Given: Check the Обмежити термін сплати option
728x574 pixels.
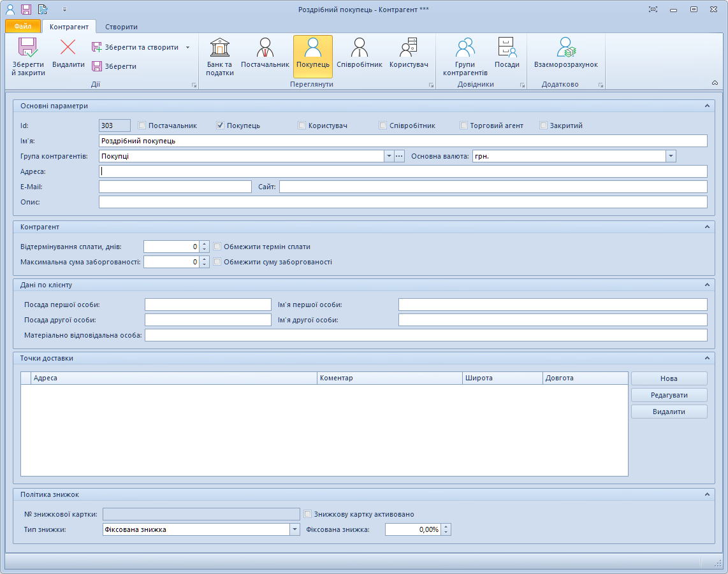Looking at the screenshot, I should point(217,247).
